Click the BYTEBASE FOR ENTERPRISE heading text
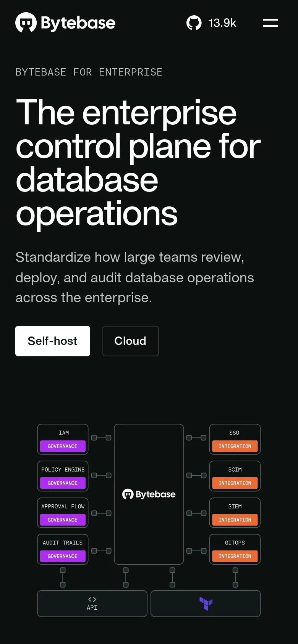298x644 pixels. tap(89, 72)
